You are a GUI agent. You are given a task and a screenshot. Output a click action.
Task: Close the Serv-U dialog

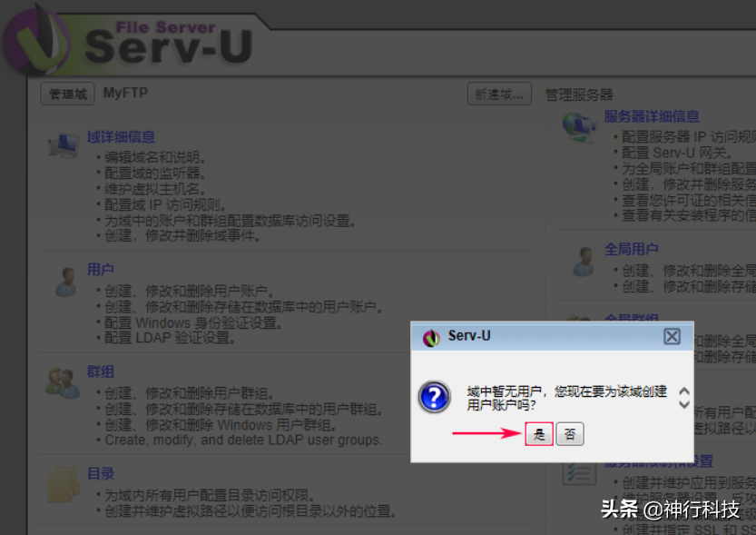click(672, 336)
